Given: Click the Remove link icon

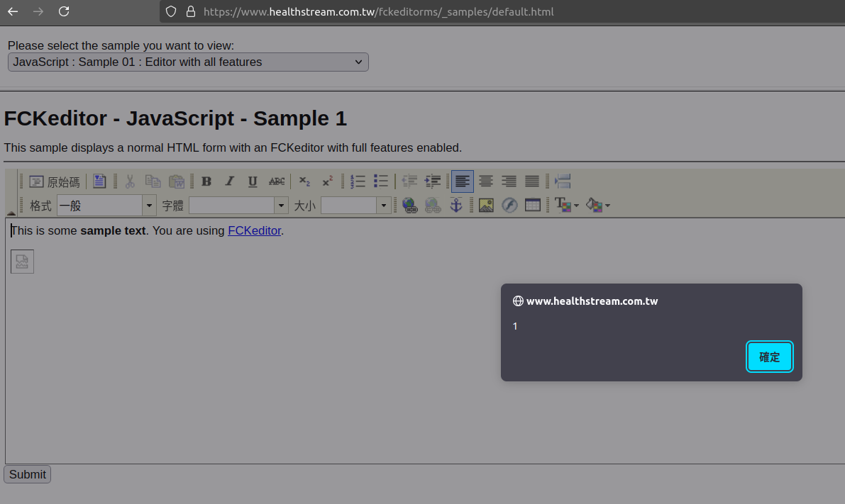Looking at the screenshot, I should click(x=433, y=205).
